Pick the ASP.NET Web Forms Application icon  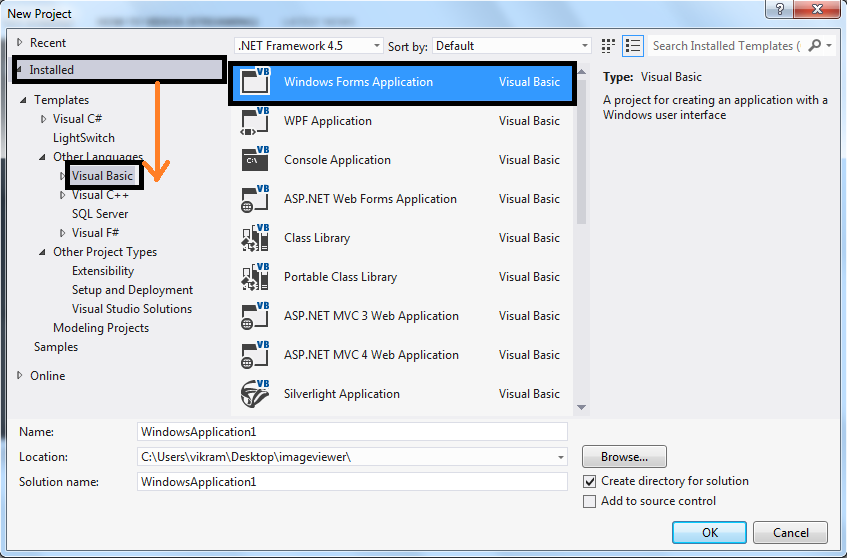click(x=255, y=199)
